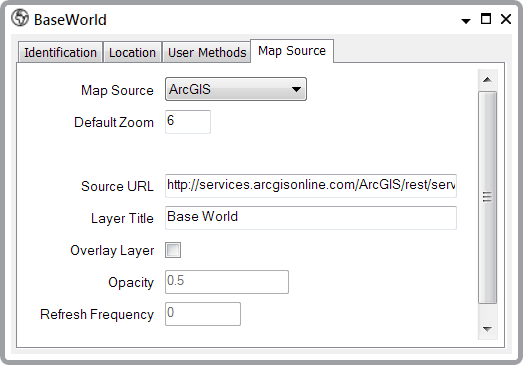The image size is (523, 365).
Task: Click the Default Zoom field
Action: (x=188, y=122)
